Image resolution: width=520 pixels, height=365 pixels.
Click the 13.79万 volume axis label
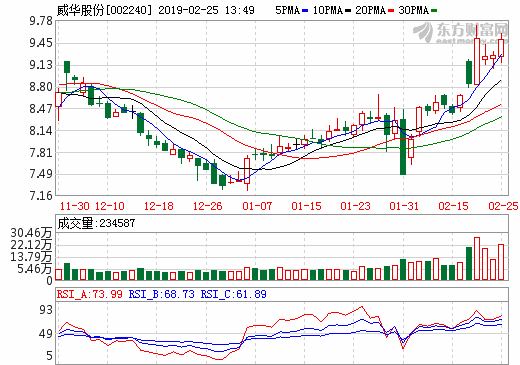pos(31,257)
